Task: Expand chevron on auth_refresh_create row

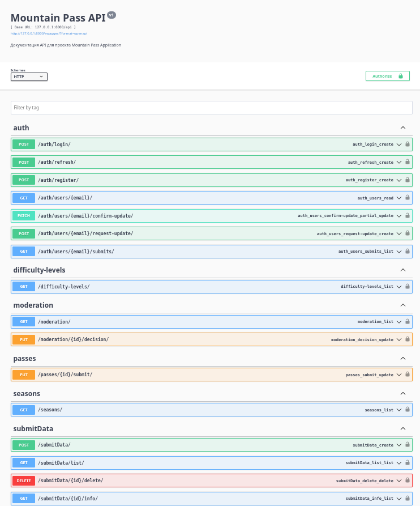Action: [399, 162]
